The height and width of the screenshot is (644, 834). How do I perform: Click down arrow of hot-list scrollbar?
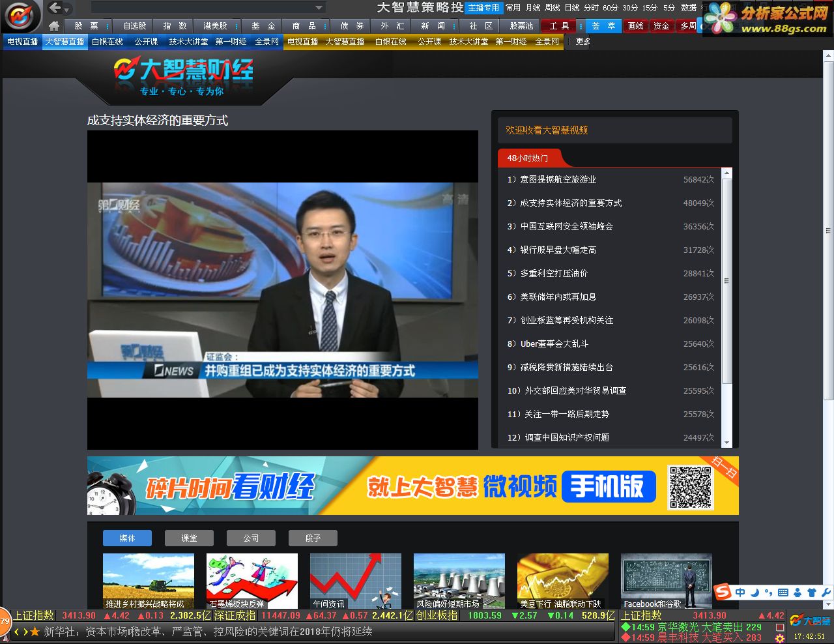(727, 443)
